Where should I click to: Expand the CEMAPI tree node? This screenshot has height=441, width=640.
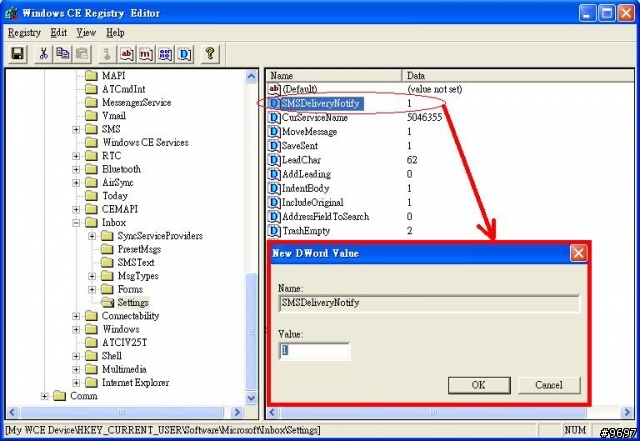click(76, 209)
